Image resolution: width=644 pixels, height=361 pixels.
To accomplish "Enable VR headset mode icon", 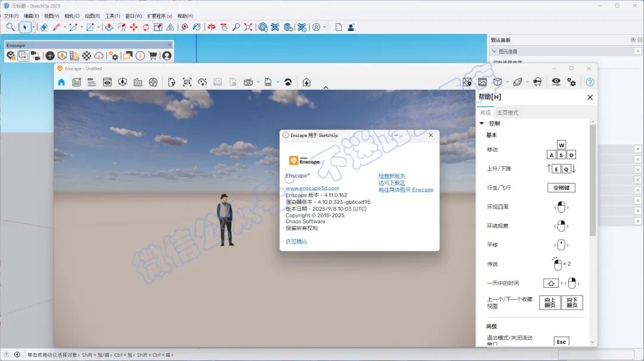I will (538, 82).
